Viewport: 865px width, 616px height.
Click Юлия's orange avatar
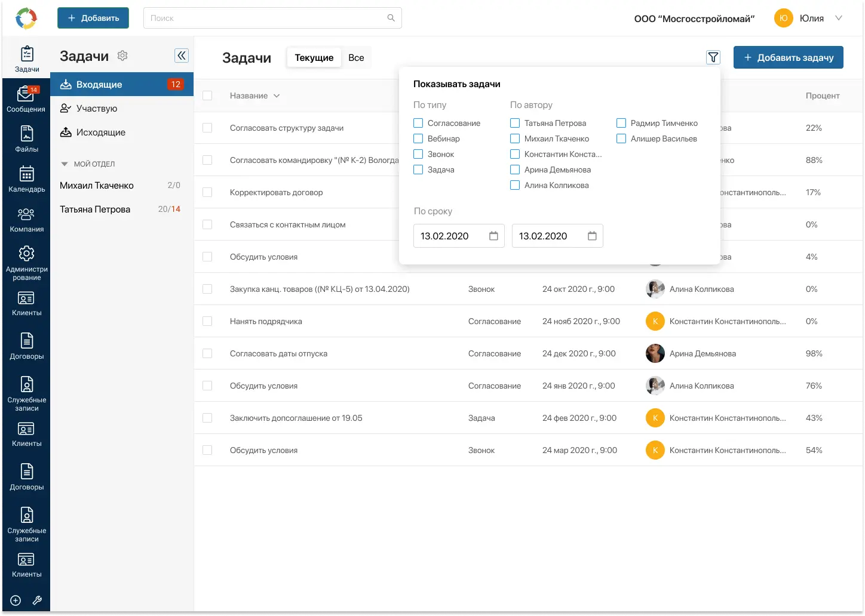click(x=784, y=18)
